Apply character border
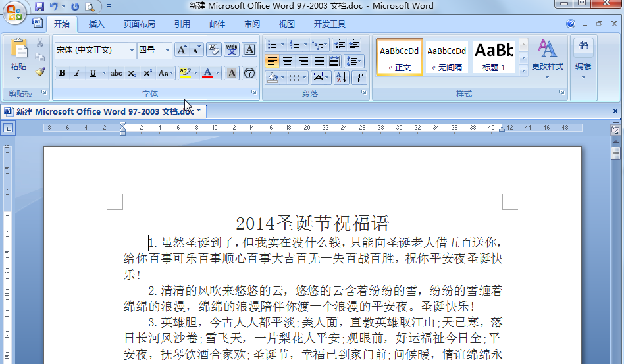The image size is (624, 364). coord(249,50)
